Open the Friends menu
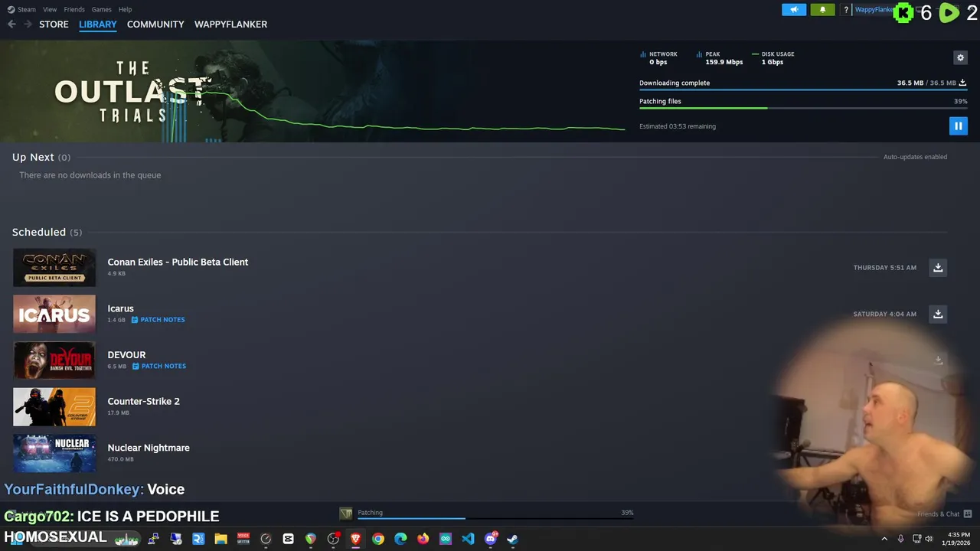Screen dimensions: 980x551 pos(74,9)
